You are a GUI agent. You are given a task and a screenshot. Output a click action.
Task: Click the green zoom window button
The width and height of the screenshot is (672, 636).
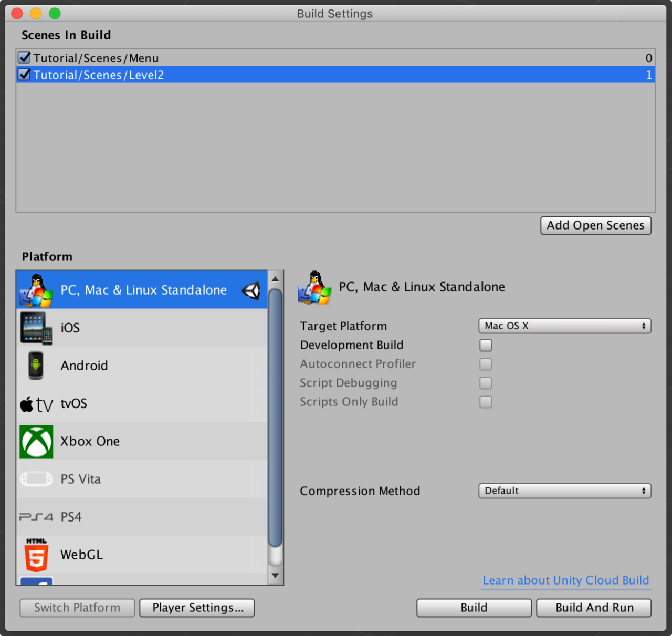click(55, 14)
